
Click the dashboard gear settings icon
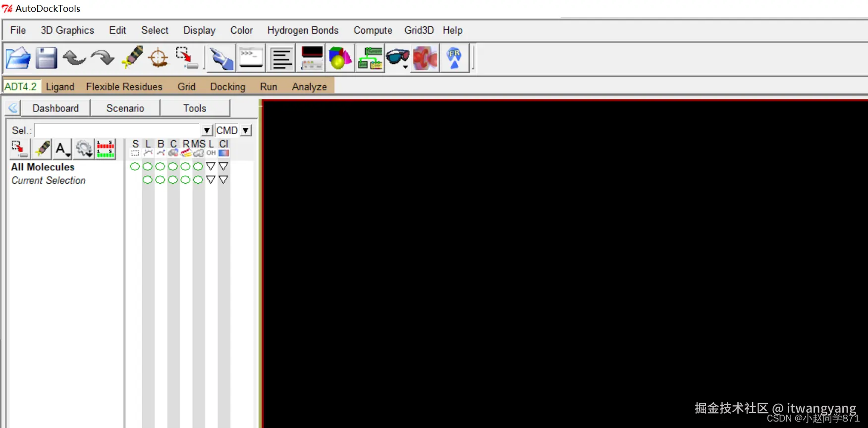pyautogui.click(x=84, y=149)
